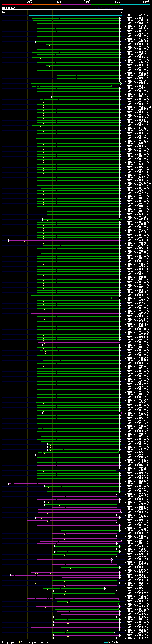Select the UniRef100_C1BI40 entry

136,358
